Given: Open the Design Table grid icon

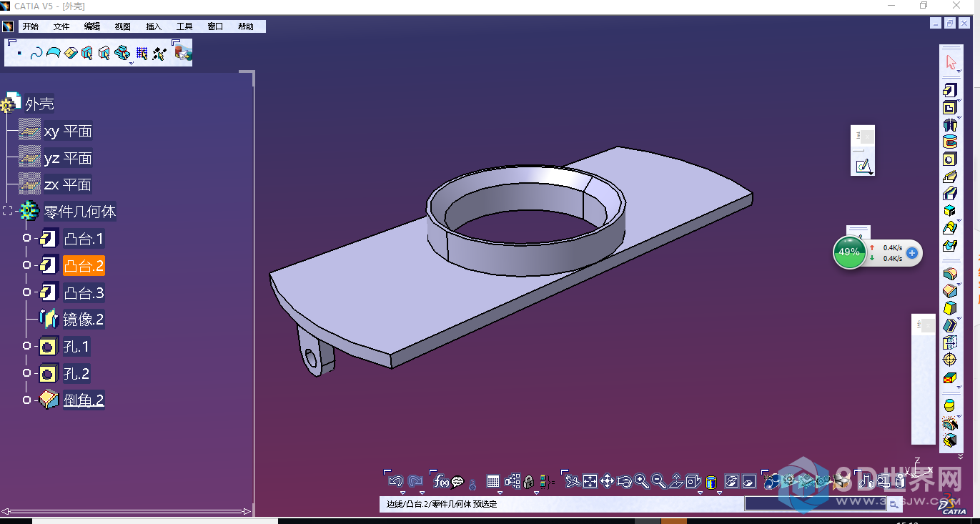Looking at the screenshot, I should pyautogui.click(x=493, y=481).
